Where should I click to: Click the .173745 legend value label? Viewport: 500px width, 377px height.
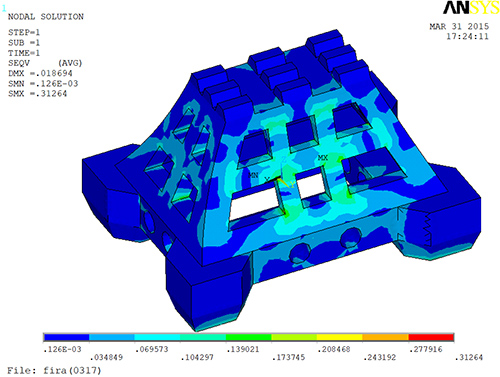[289, 358]
